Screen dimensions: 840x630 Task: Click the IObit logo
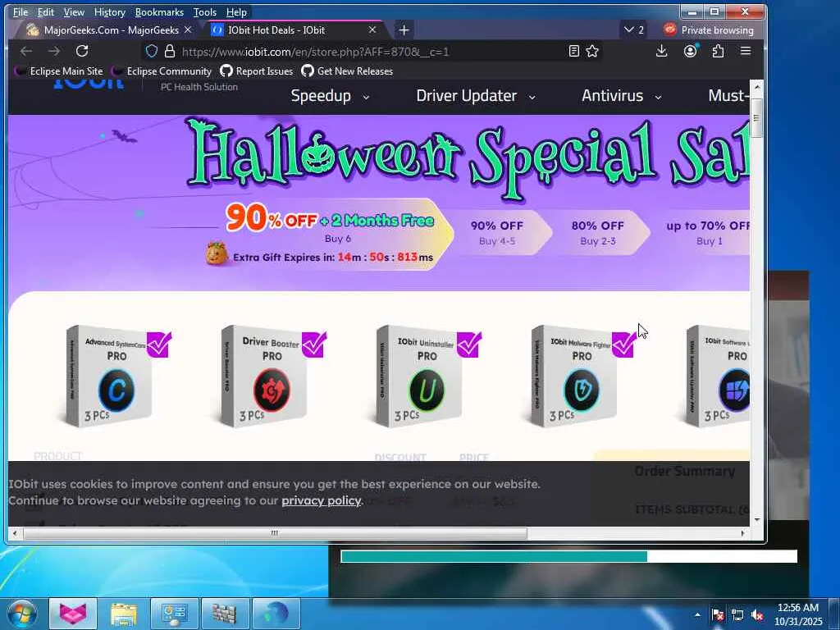(x=89, y=83)
